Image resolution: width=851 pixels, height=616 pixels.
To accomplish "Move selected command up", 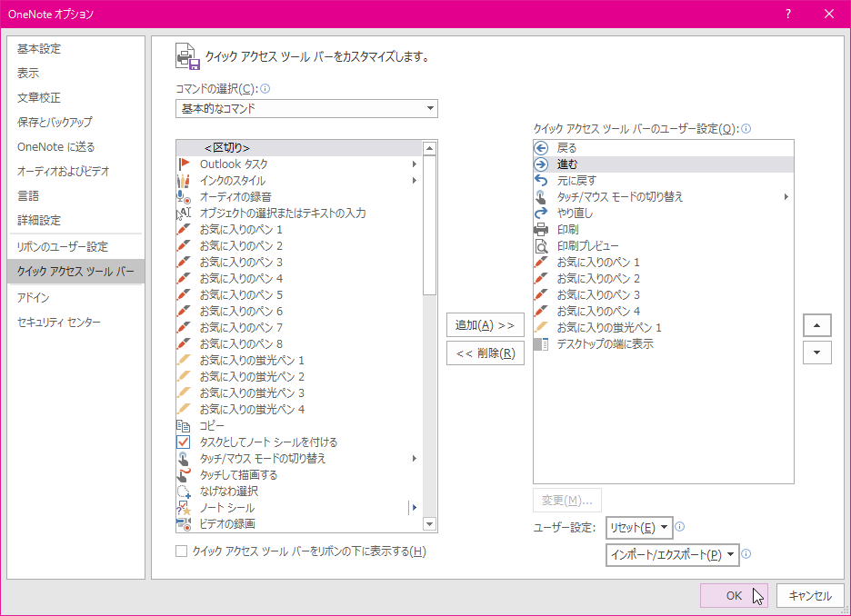I will (816, 325).
